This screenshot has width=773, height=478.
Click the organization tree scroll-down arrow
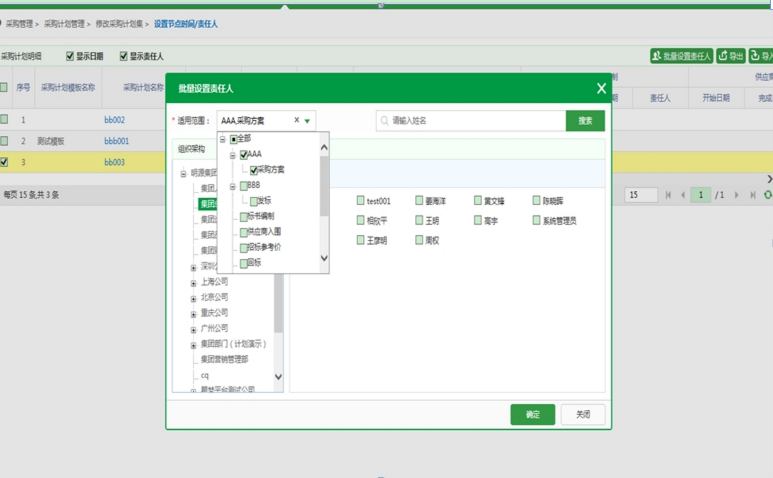click(278, 377)
